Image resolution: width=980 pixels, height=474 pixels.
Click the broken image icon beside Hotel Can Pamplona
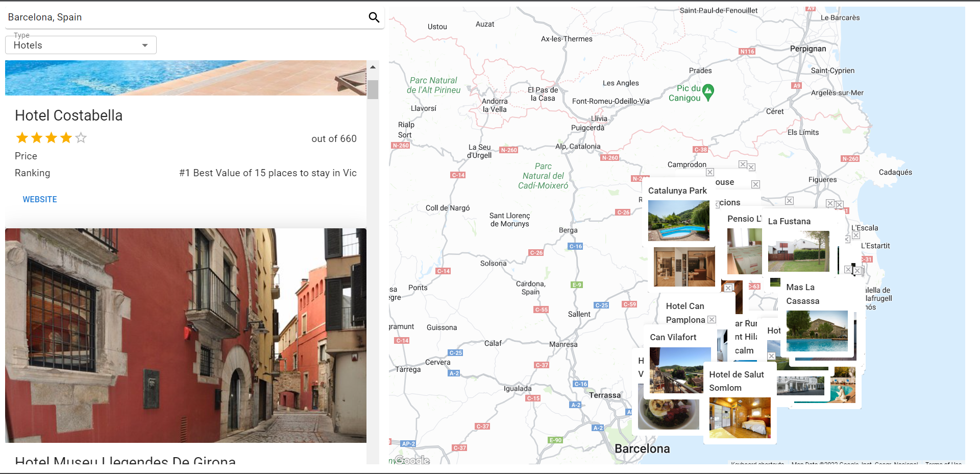[712, 320]
